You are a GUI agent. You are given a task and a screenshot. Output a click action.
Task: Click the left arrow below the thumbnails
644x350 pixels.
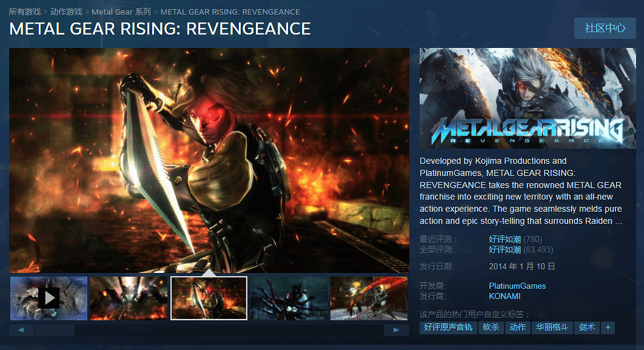[21, 329]
